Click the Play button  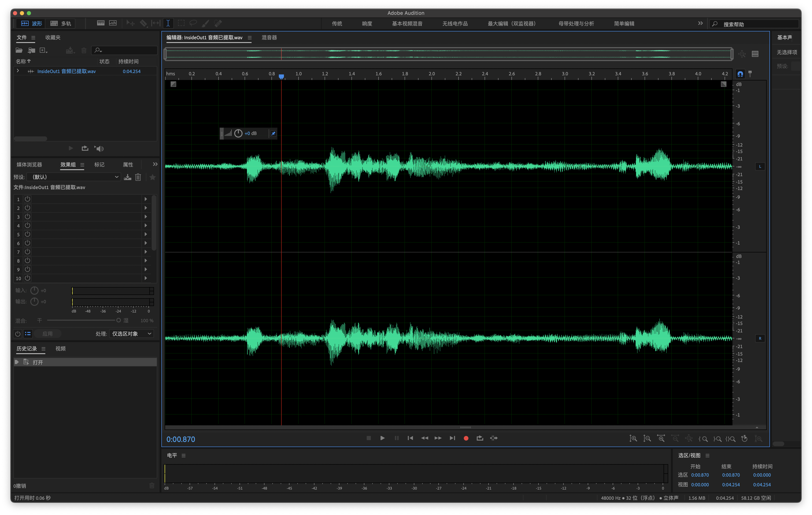pos(382,438)
